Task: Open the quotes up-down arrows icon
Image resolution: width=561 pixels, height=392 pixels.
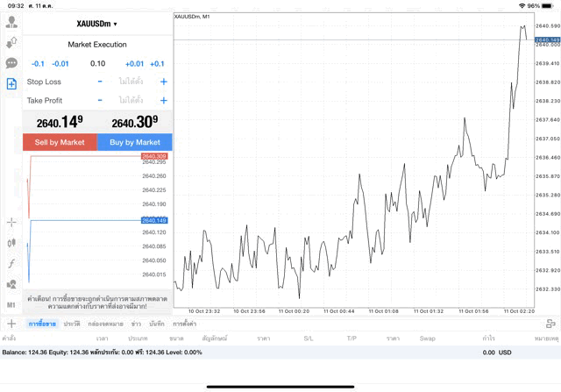Action: tap(11, 43)
